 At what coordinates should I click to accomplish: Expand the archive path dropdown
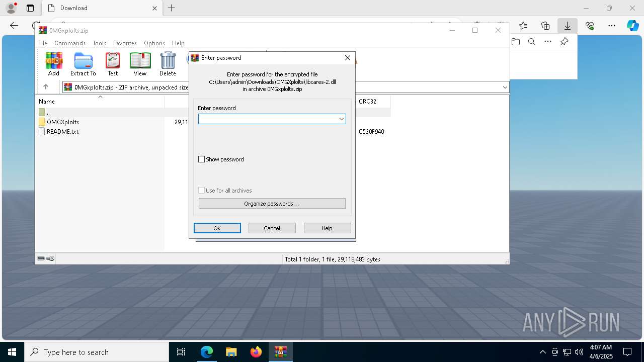505,87
